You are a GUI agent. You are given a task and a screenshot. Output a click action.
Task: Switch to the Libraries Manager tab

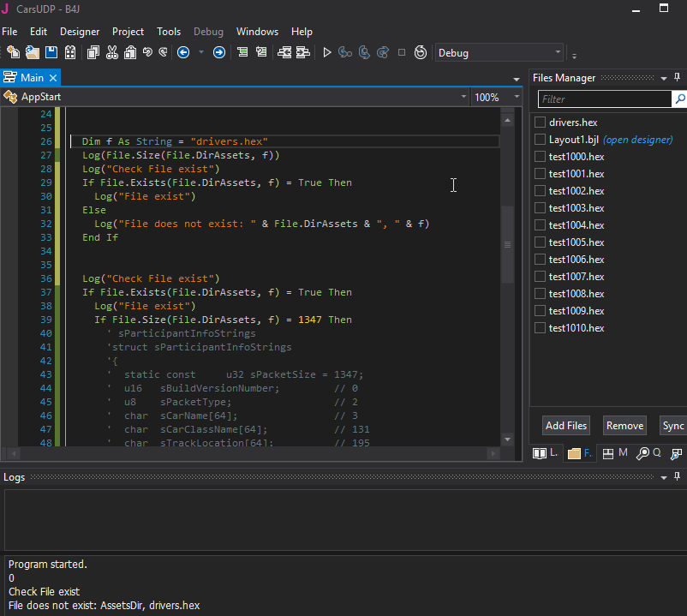click(x=545, y=453)
